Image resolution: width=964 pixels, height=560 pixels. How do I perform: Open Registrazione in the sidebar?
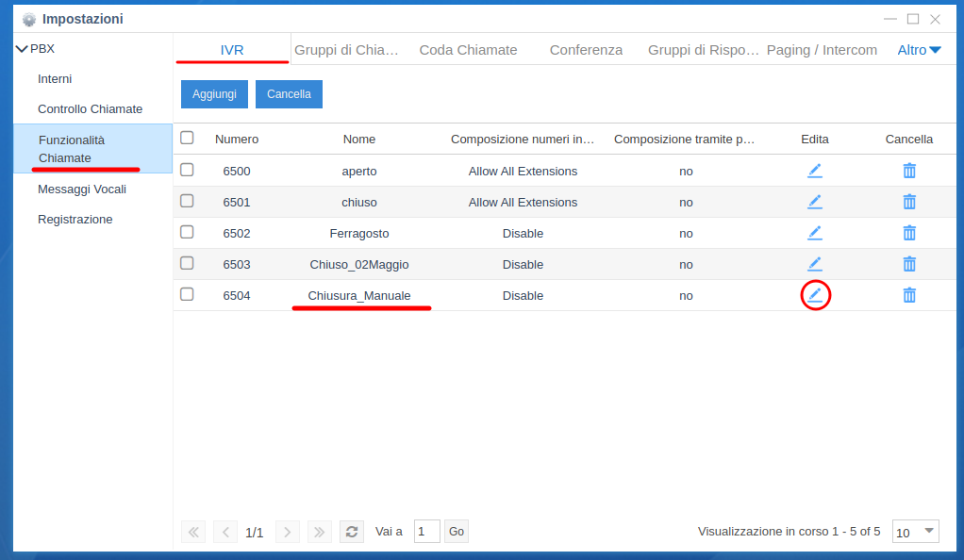(75, 220)
